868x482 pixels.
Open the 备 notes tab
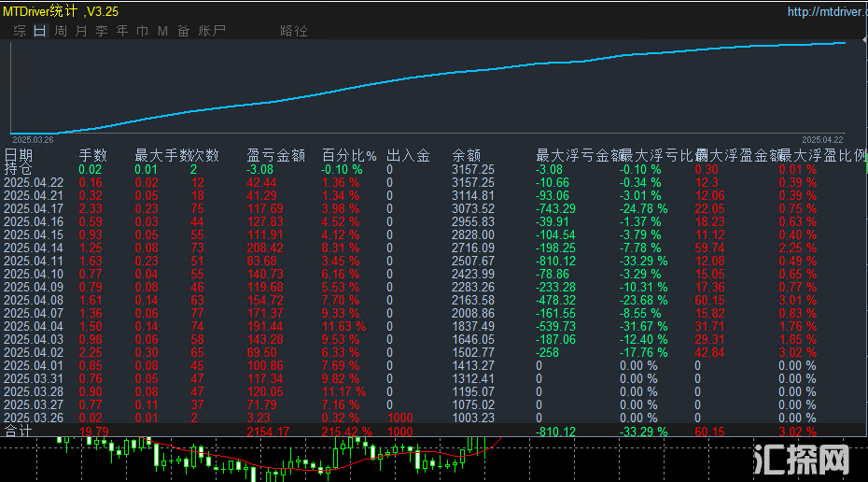coord(183,31)
